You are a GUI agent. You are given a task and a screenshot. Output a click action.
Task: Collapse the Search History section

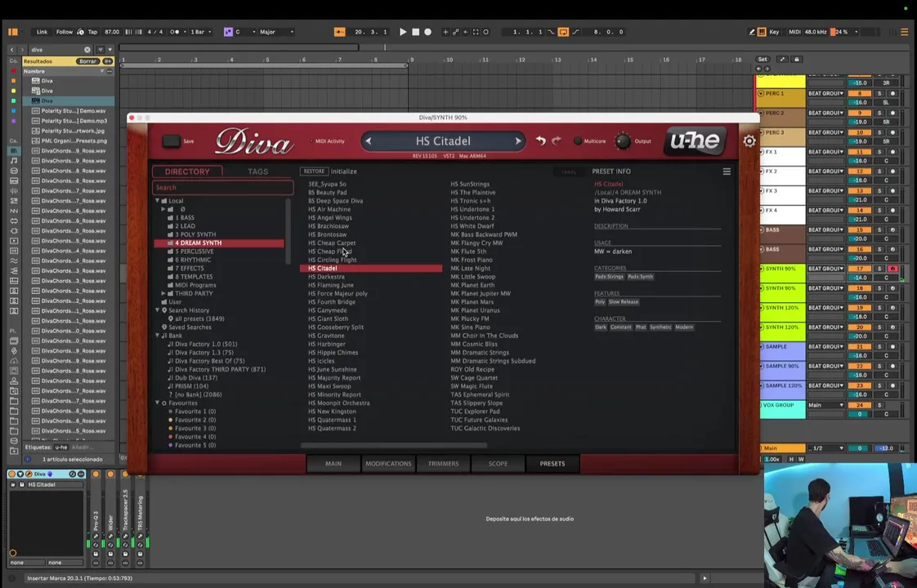pyautogui.click(x=157, y=310)
